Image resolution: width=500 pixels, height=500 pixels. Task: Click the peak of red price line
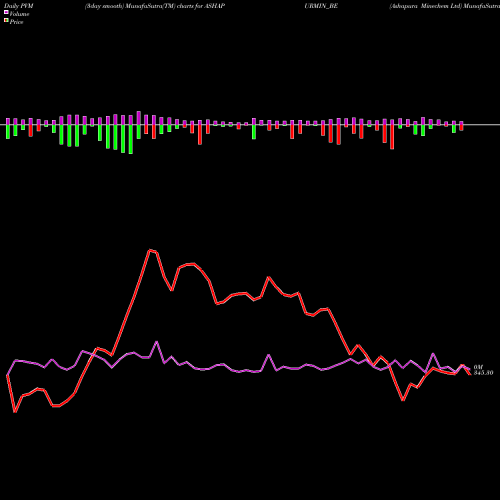tap(150, 250)
